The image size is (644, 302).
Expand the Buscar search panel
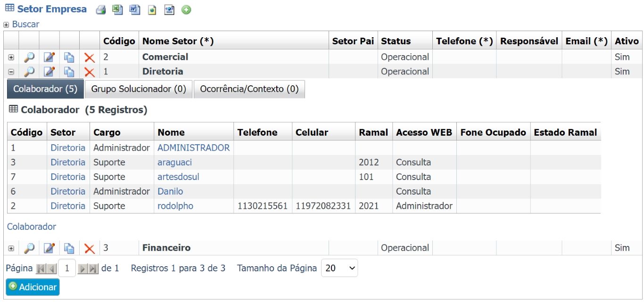click(7, 24)
